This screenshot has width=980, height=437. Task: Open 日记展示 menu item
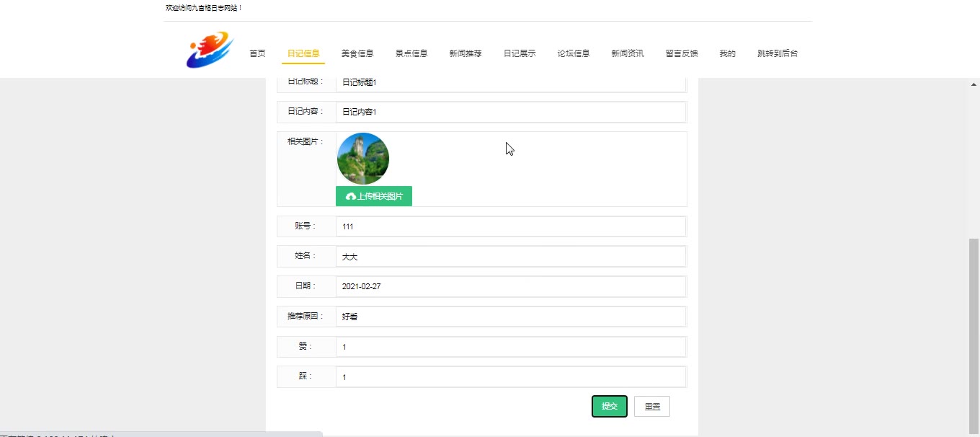click(520, 53)
